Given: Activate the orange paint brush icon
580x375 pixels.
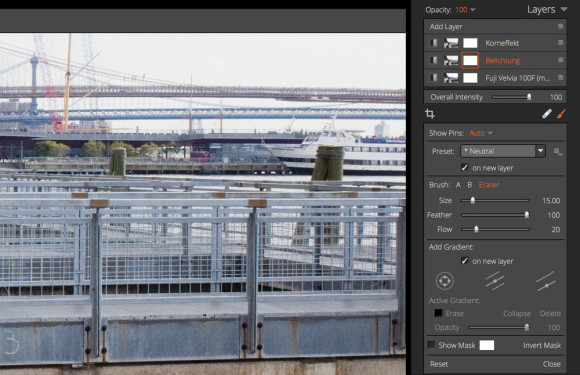Looking at the screenshot, I should point(561,114).
